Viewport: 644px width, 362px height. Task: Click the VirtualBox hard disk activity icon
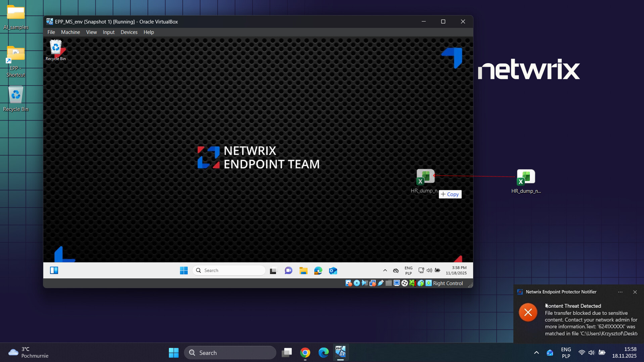click(349, 283)
